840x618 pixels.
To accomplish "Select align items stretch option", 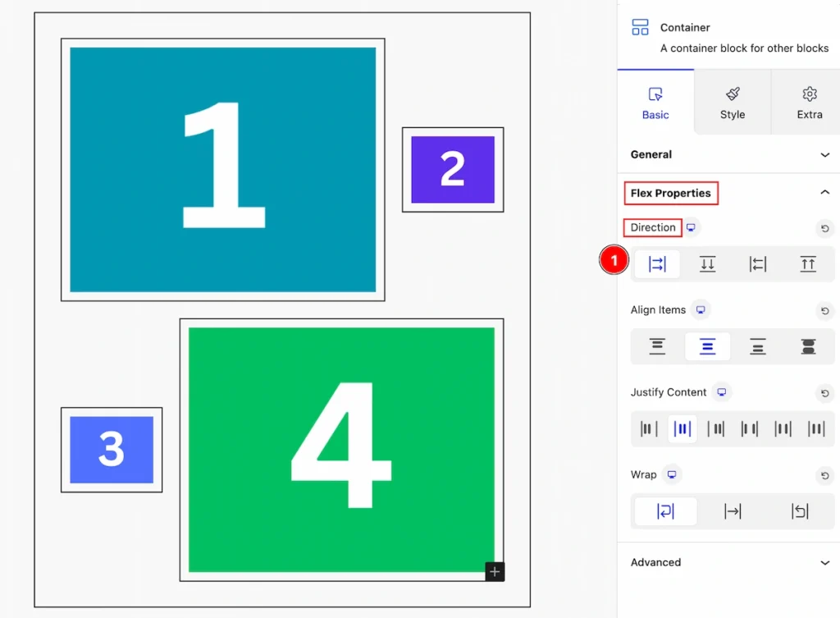I will (x=808, y=347).
